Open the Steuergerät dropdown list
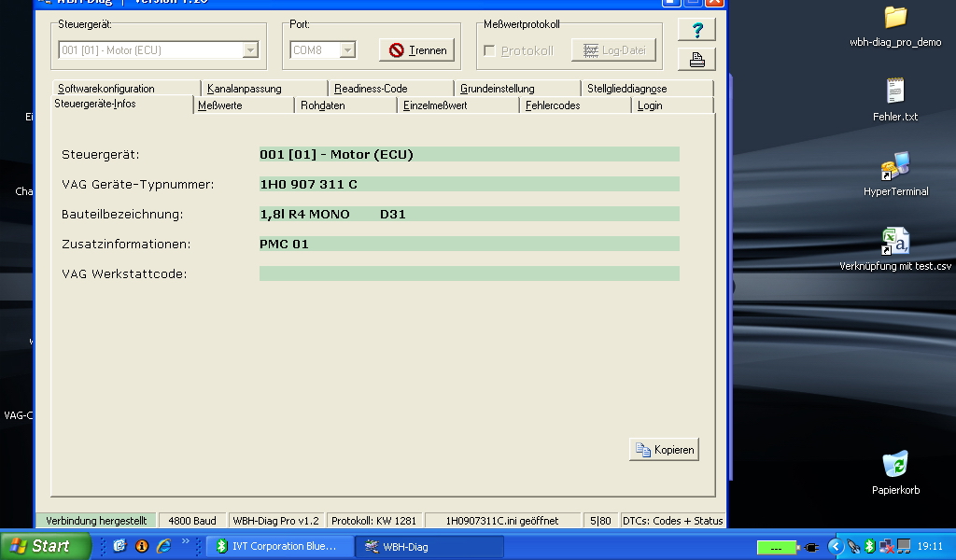The image size is (956, 560). click(x=250, y=50)
